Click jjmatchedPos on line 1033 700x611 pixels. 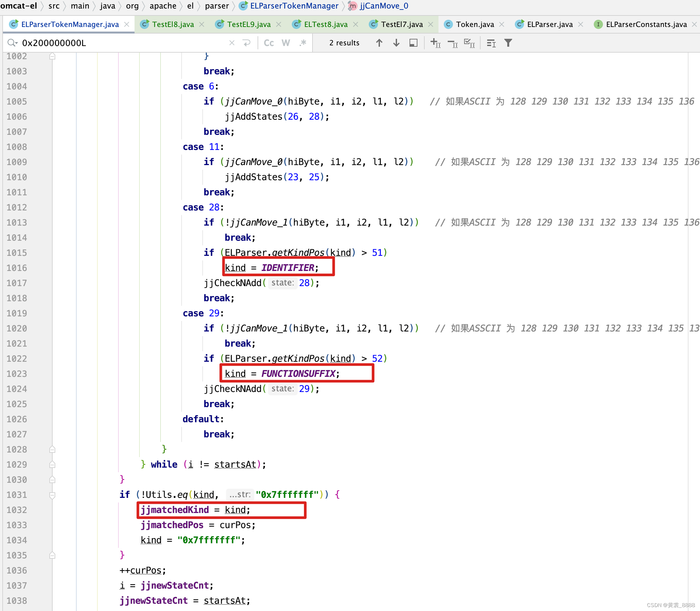coord(172,525)
